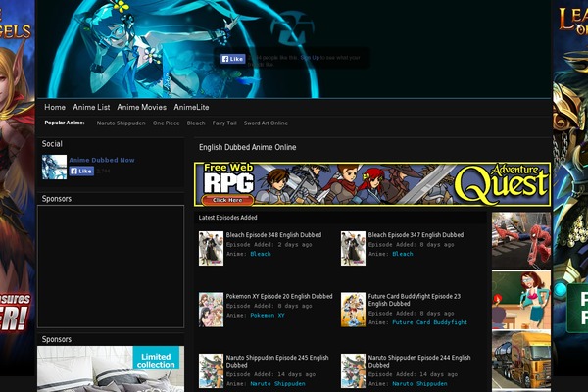Select Bleach in Popular Anime bar
Viewport: 588px width, 392px height.
[x=196, y=123]
